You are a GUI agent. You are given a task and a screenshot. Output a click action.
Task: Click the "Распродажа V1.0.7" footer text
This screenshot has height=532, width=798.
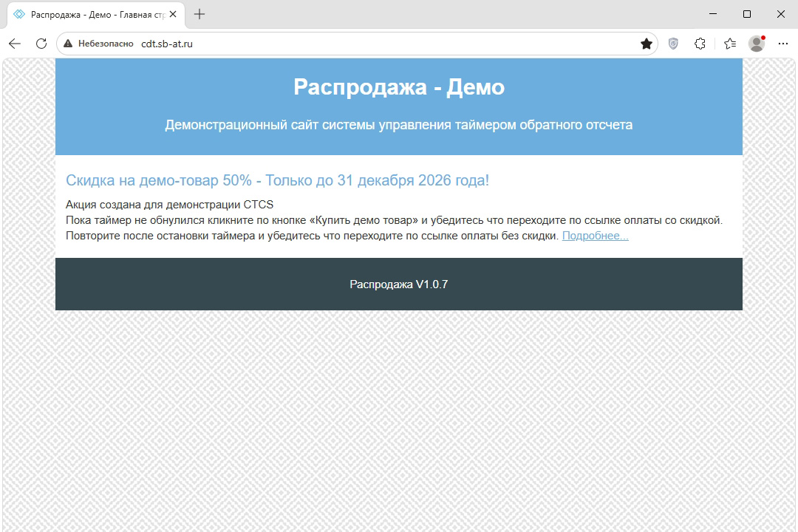399,284
